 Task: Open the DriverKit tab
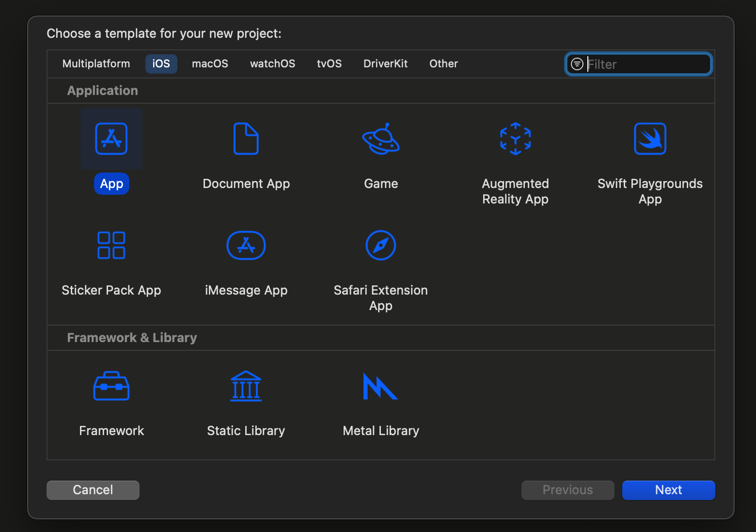click(x=386, y=64)
